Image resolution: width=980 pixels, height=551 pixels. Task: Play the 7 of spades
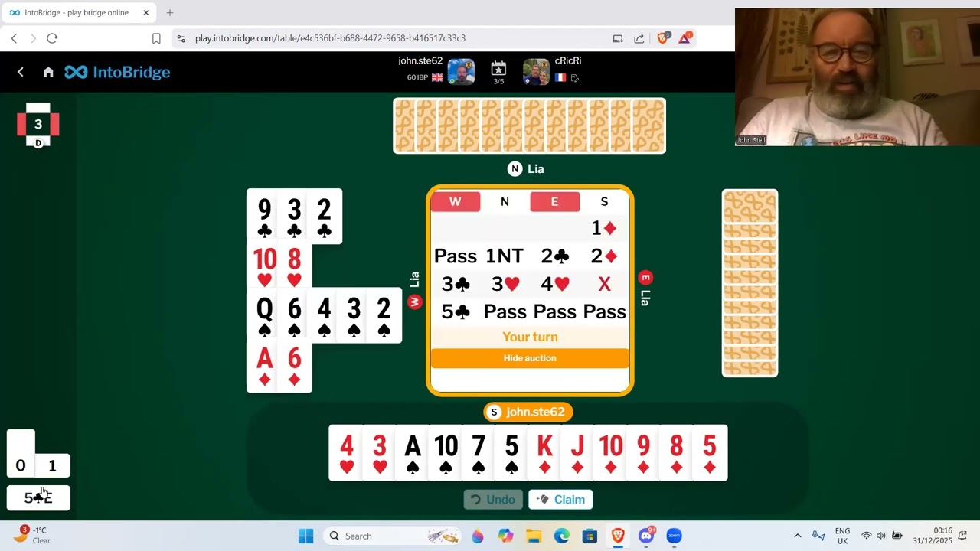click(479, 453)
